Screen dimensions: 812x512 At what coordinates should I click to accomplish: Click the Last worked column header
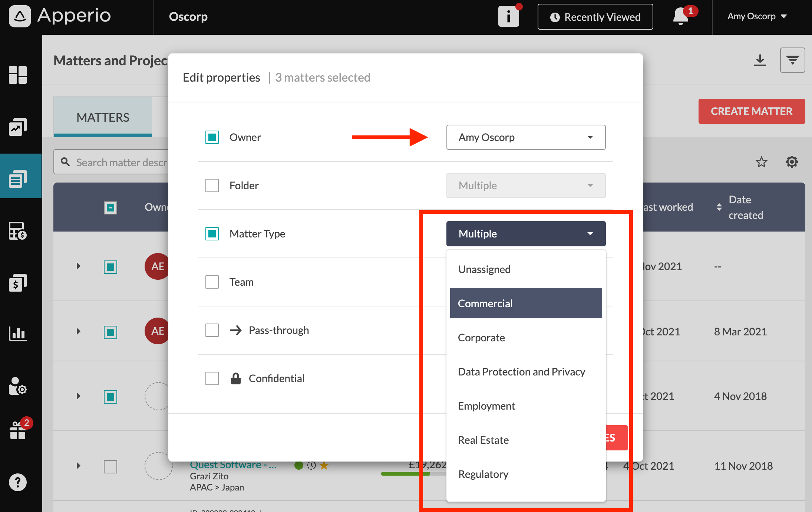pos(668,207)
